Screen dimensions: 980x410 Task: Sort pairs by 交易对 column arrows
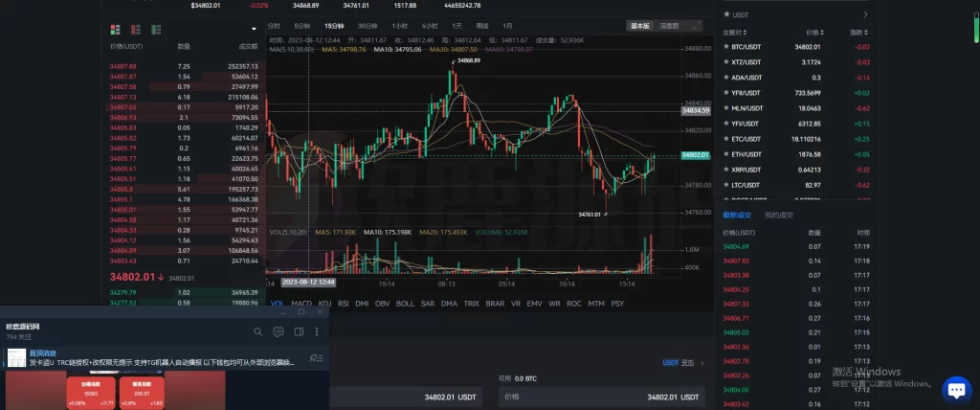point(745,33)
